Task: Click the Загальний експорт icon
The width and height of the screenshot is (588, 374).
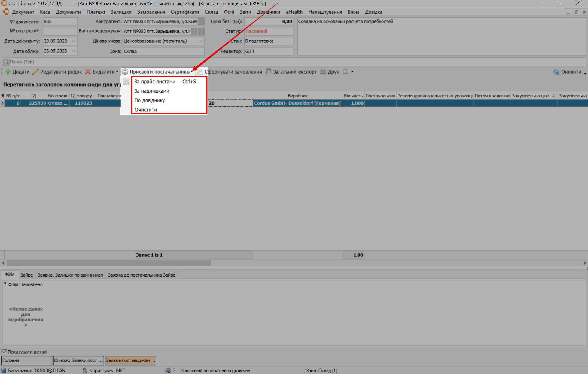Action: pos(269,72)
